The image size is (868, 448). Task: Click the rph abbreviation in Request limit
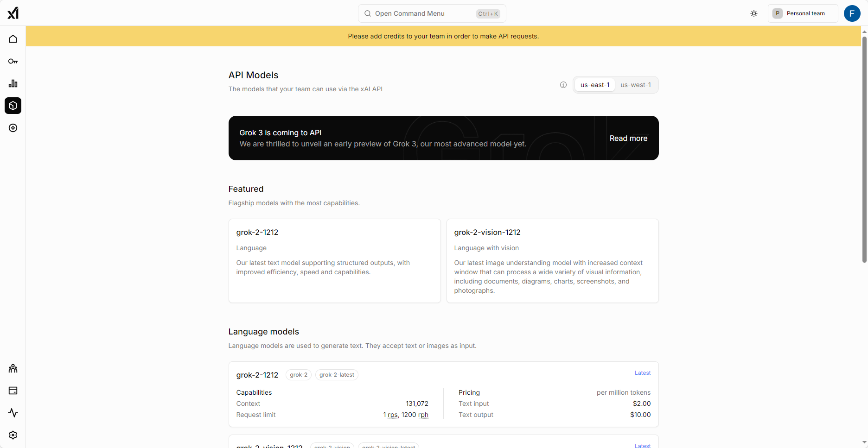(423, 415)
